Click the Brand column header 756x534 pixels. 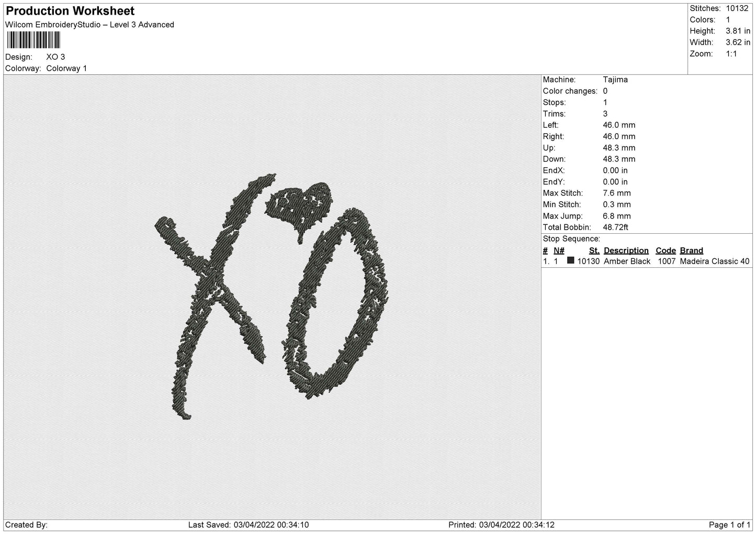pos(691,251)
